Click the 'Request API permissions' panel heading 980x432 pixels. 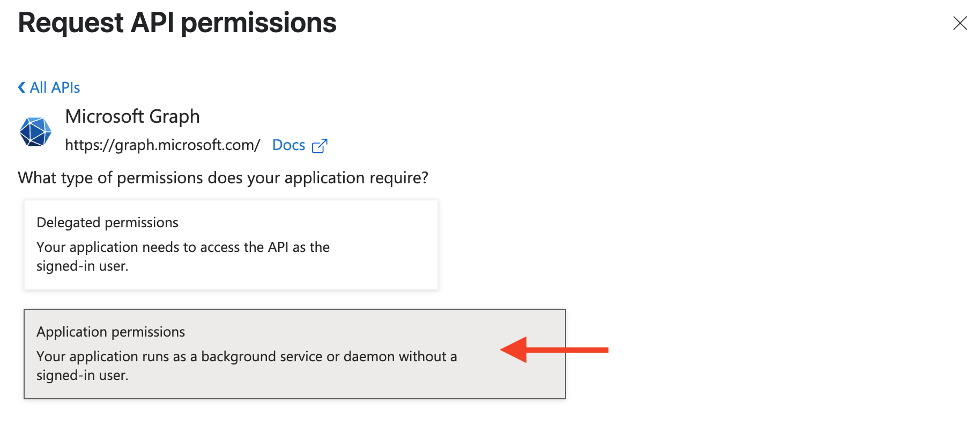coord(177,23)
